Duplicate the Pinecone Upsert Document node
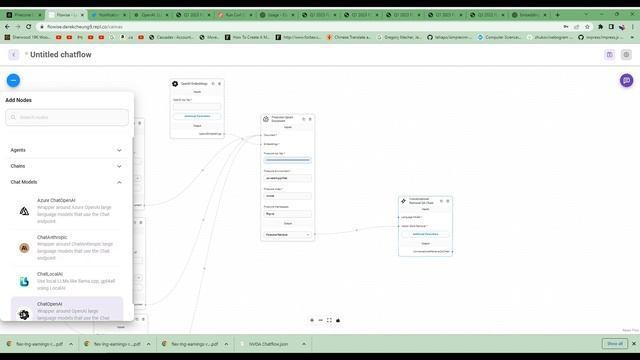 tap(303, 119)
